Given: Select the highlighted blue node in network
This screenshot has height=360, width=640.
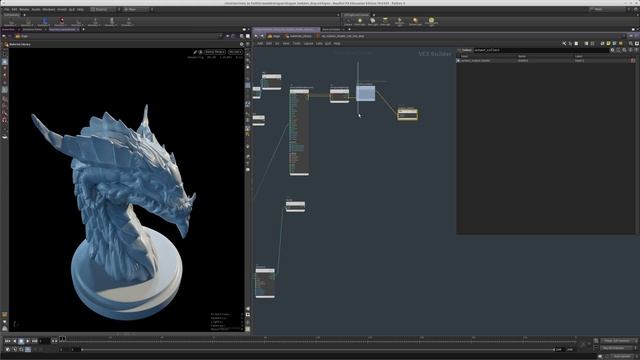Looking at the screenshot, I should 366,93.
